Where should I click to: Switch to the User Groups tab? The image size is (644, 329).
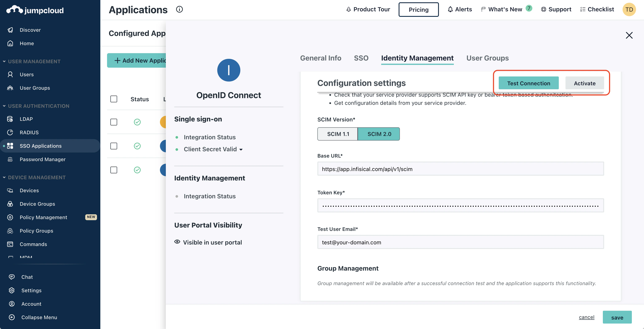tap(487, 58)
